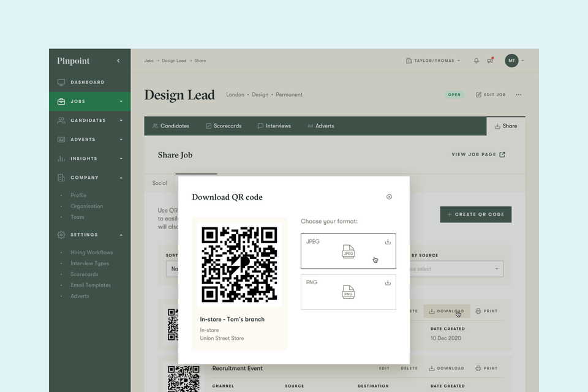Click the Candidates people icon
The image size is (588, 392).
[61, 121]
